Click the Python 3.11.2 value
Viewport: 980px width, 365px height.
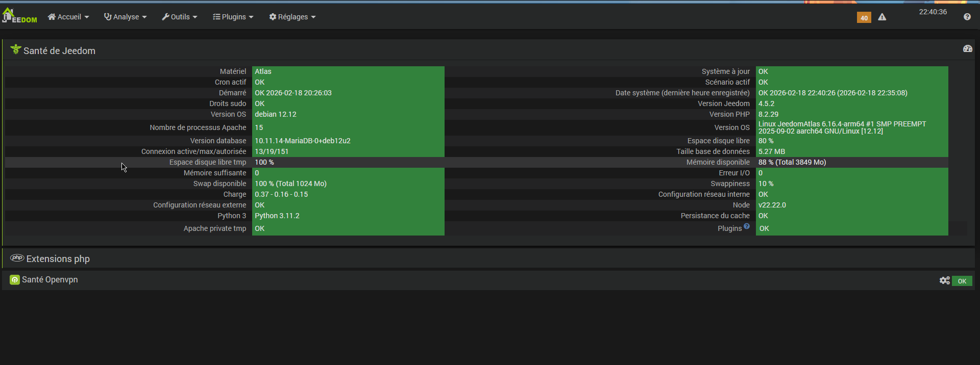click(277, 216)
